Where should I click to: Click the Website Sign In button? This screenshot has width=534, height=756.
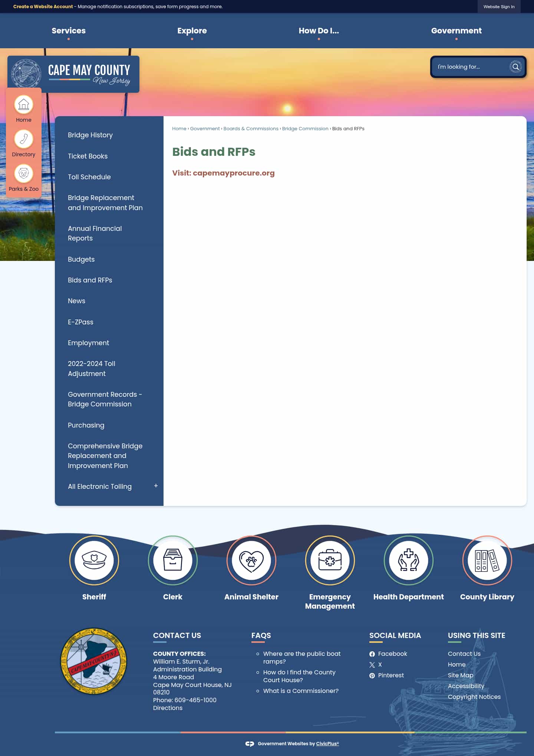tap(499, 7)
